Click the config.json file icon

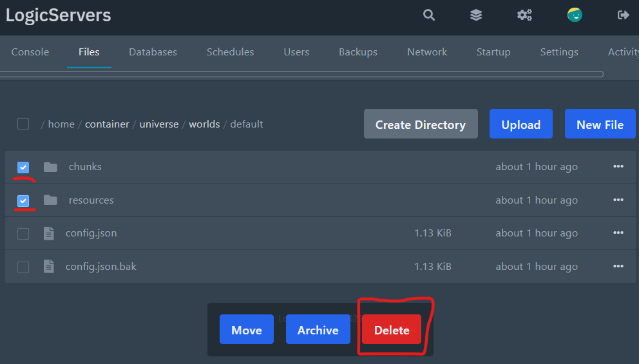(49, 233)
